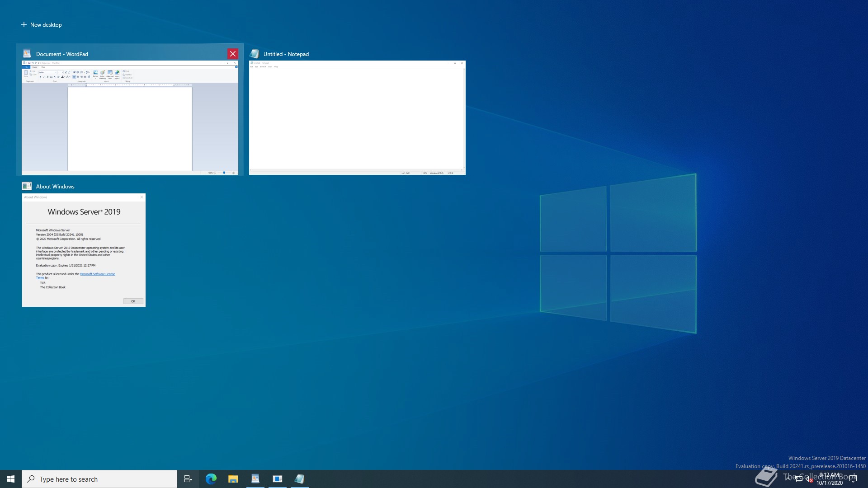Open the Action Center notifications icon

[853, 479]
